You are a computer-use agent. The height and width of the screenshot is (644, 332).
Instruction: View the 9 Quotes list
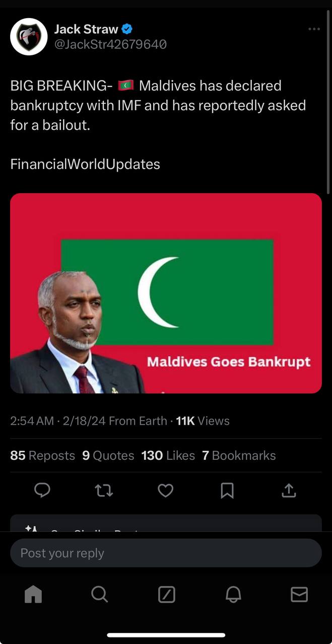coord(108,455)
